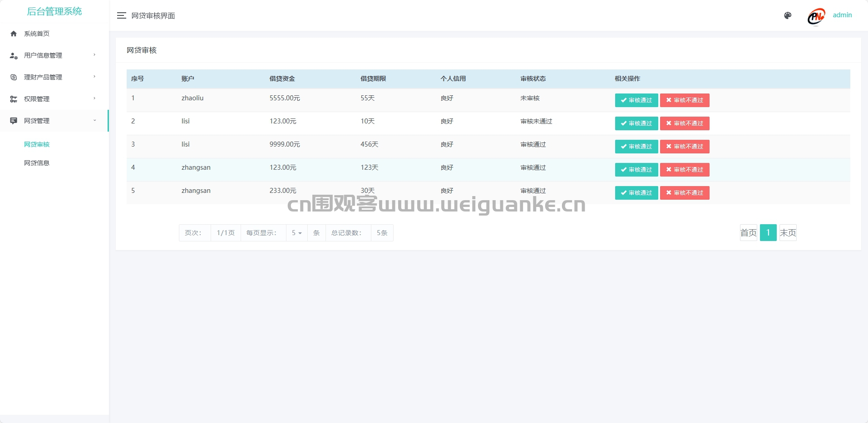Click the 1/1页 page indicator
Viewport: 868px width, 423px height.
click(x=226, y=233)
